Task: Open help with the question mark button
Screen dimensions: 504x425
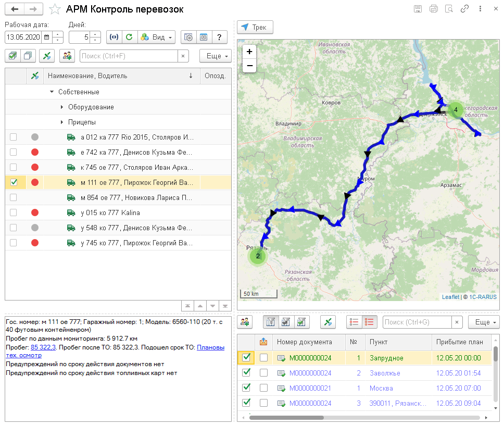Action: coord(219,37)
